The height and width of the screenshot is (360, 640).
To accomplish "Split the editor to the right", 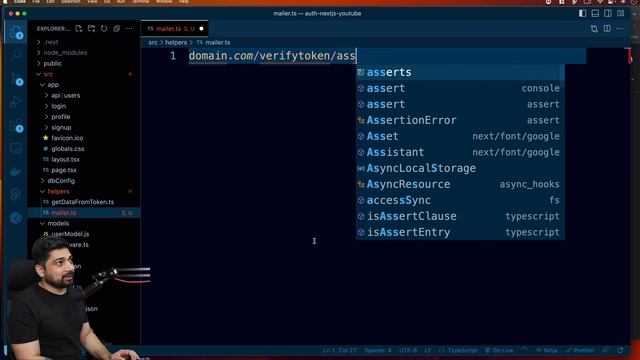I will (607, 29).
